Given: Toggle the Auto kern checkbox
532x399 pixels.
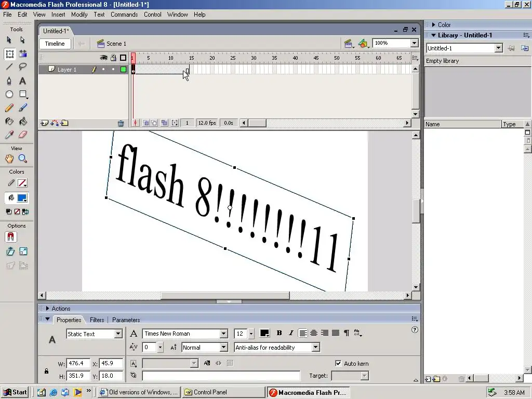Looking at the screenshot, I should pyautogui.click(x=338, y=363).
